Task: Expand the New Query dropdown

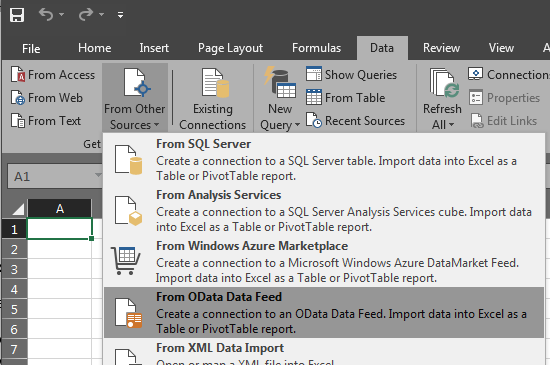Action: pos(280,99)
